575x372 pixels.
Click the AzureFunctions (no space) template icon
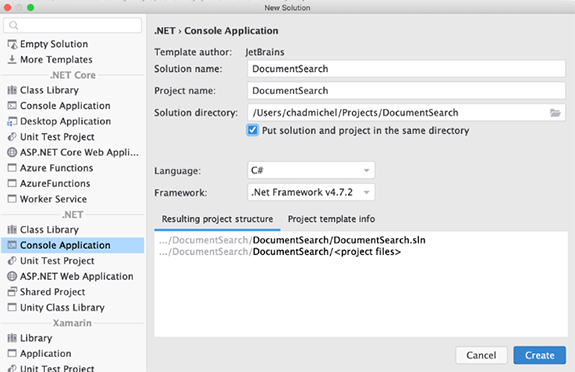tap(12, 183)
